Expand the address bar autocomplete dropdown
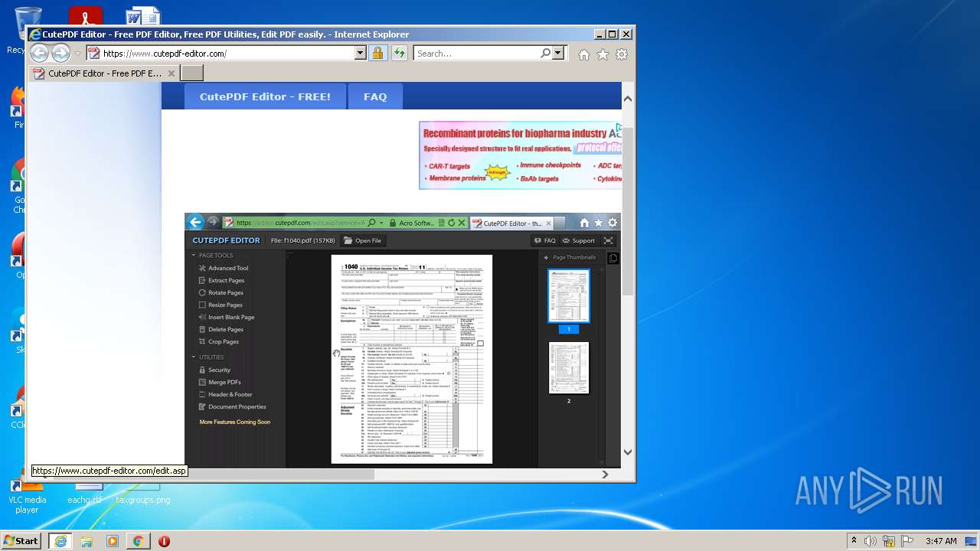Screen dimensions: 980x551 pos(361,53)
